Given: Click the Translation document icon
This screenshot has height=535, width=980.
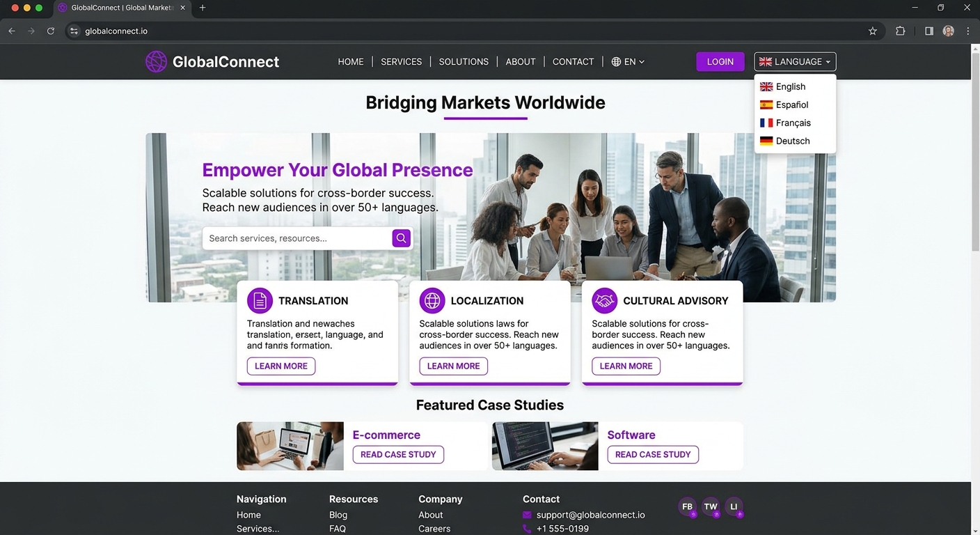Looking at the screenshot, I should tap(260, 301).
